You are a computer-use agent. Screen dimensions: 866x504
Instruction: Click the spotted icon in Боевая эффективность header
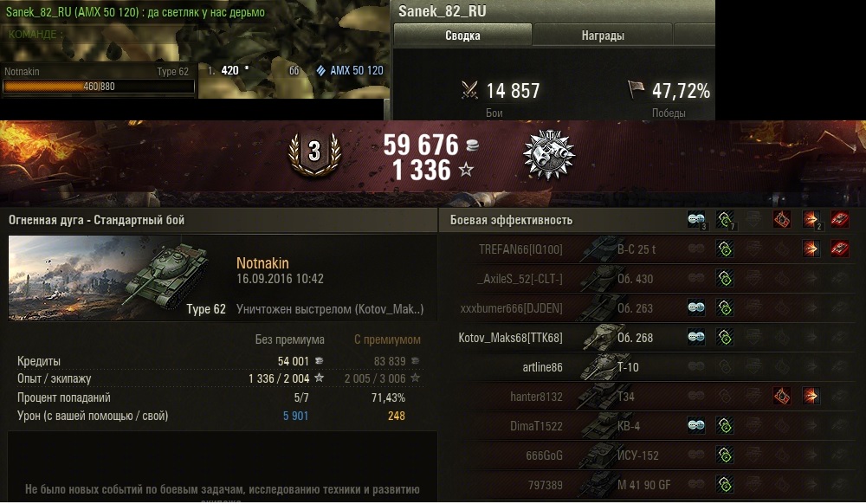696,220
